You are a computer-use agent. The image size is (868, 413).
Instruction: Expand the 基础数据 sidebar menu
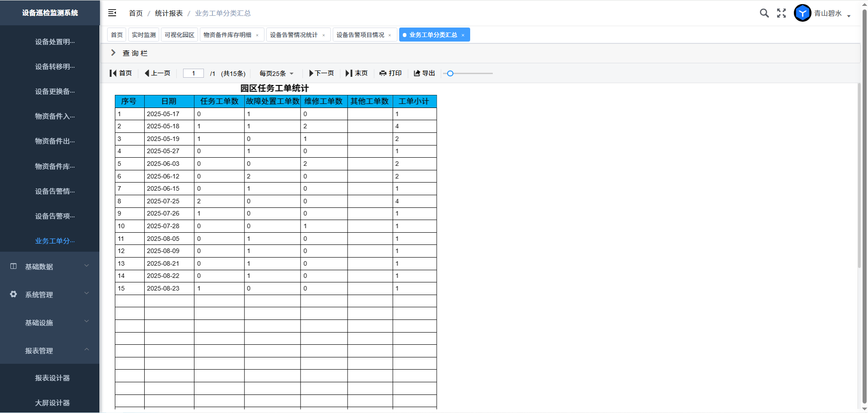click(50, 267)
